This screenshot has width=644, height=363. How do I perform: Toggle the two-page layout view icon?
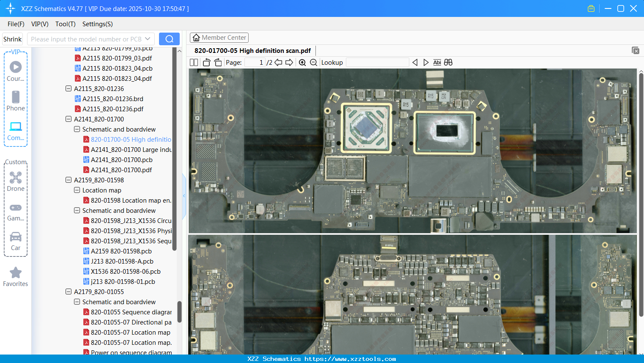(194, 63)
